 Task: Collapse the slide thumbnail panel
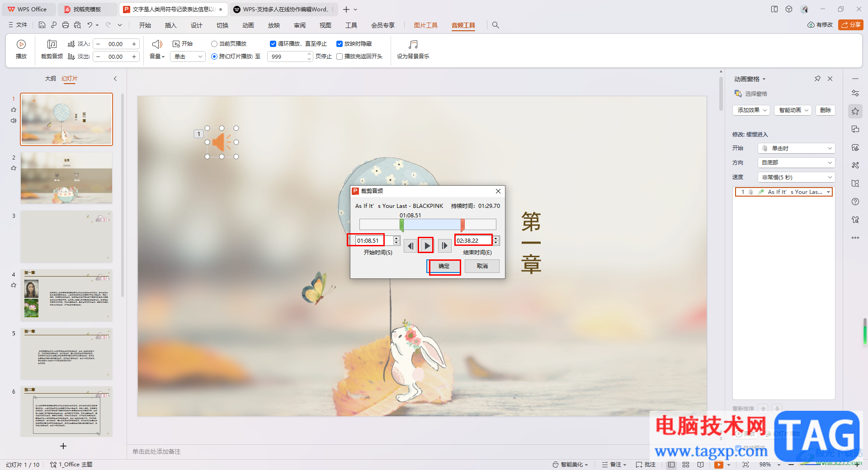coord(115,79)
